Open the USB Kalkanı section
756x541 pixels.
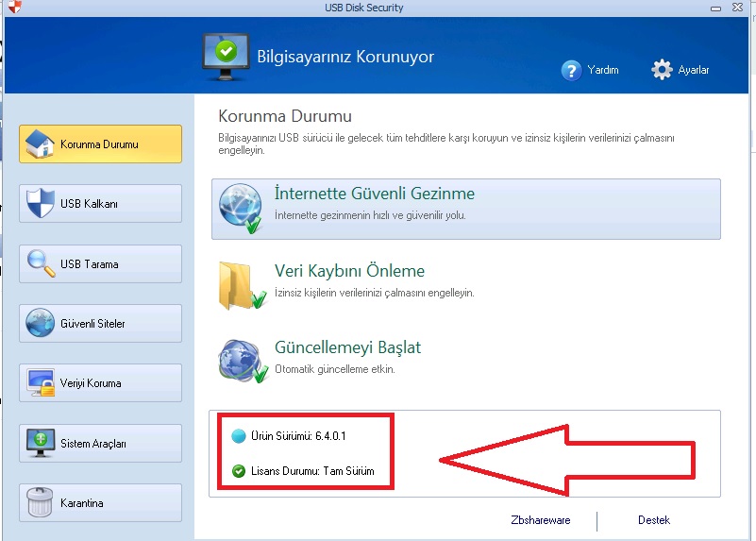tap(100, 204)
